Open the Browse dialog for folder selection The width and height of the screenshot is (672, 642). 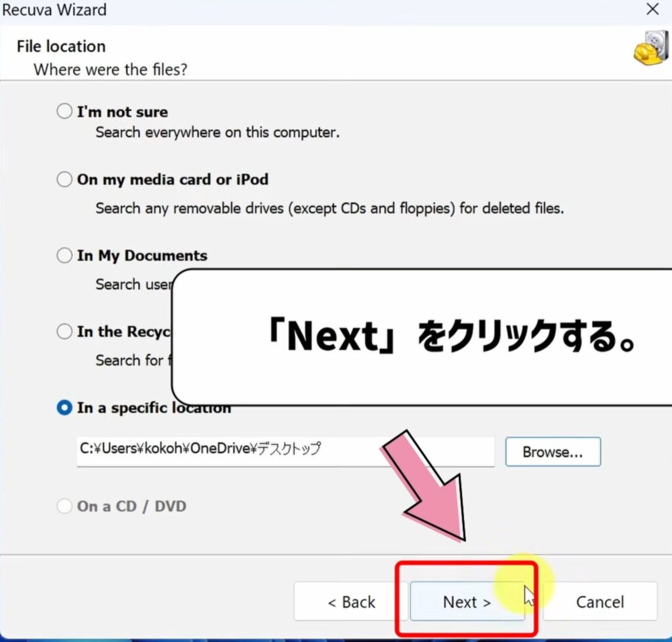553,451
